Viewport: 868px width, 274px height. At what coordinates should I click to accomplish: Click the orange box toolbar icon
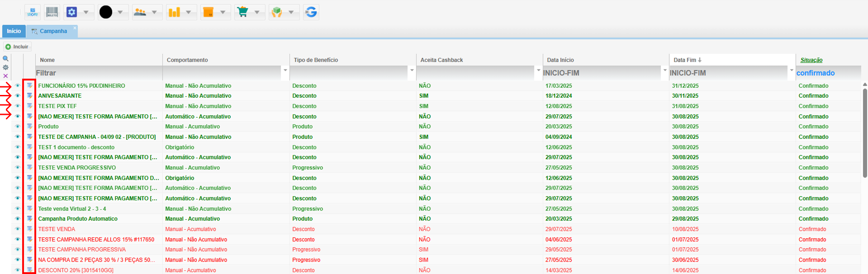click(208, 12)
